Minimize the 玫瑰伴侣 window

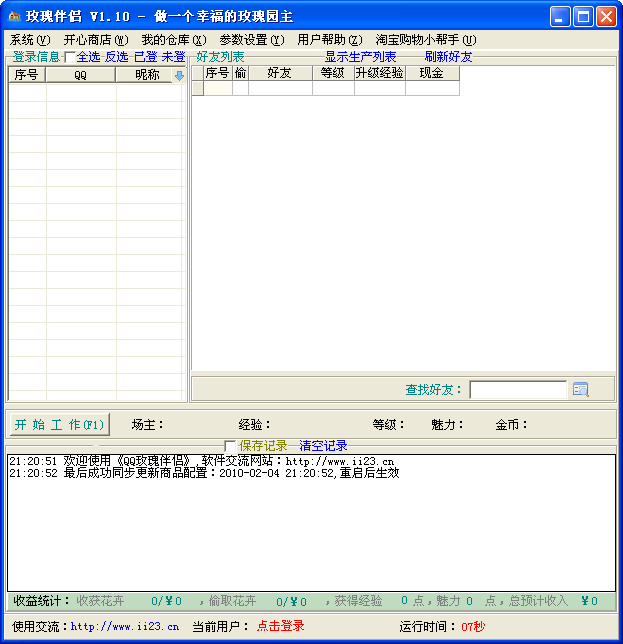pos(560,17)
